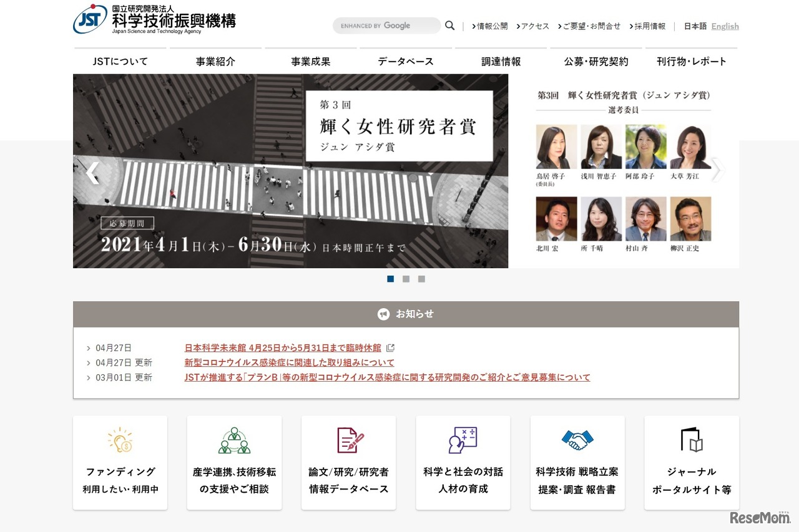
Task: Click the 産学連携 people network icon
Action: (234, 440)
